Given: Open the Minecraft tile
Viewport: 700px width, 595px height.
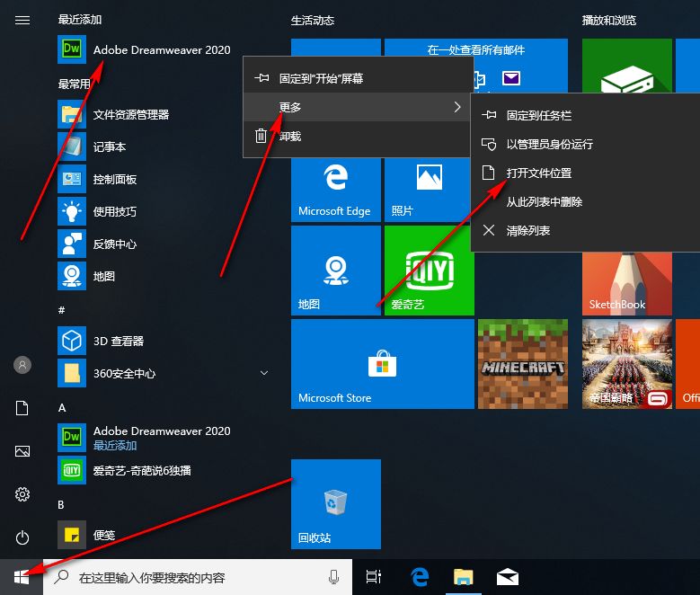Looking at the screenshot, I should [x=523, y=364].
